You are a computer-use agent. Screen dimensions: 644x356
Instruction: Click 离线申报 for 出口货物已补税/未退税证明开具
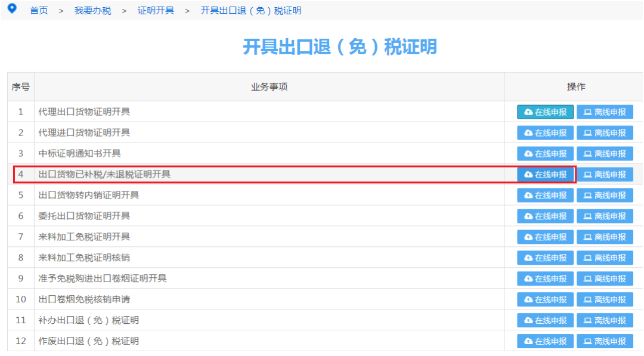pos(605,175)
